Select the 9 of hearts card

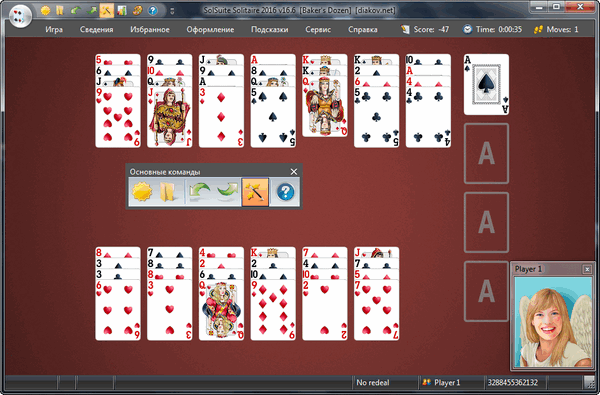coord(118,118)
